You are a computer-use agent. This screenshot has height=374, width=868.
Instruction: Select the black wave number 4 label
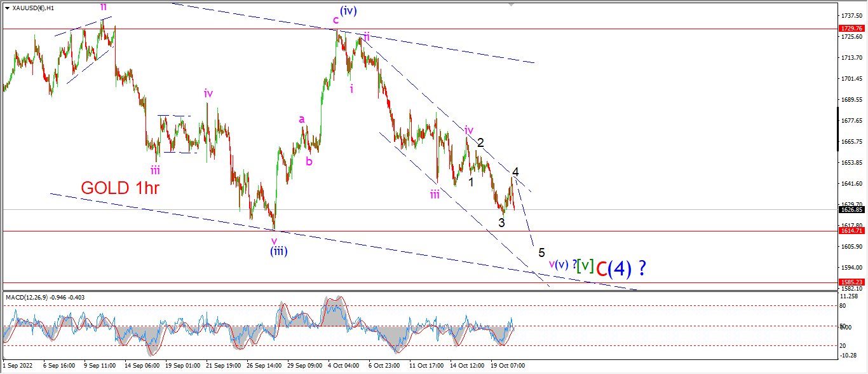pos(515,172)
